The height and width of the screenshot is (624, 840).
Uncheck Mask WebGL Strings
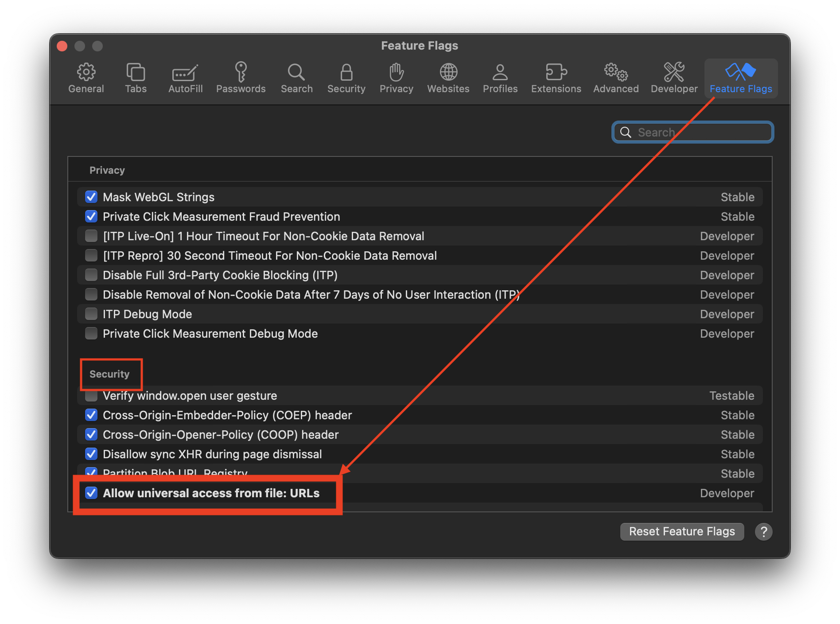(91, 197)
